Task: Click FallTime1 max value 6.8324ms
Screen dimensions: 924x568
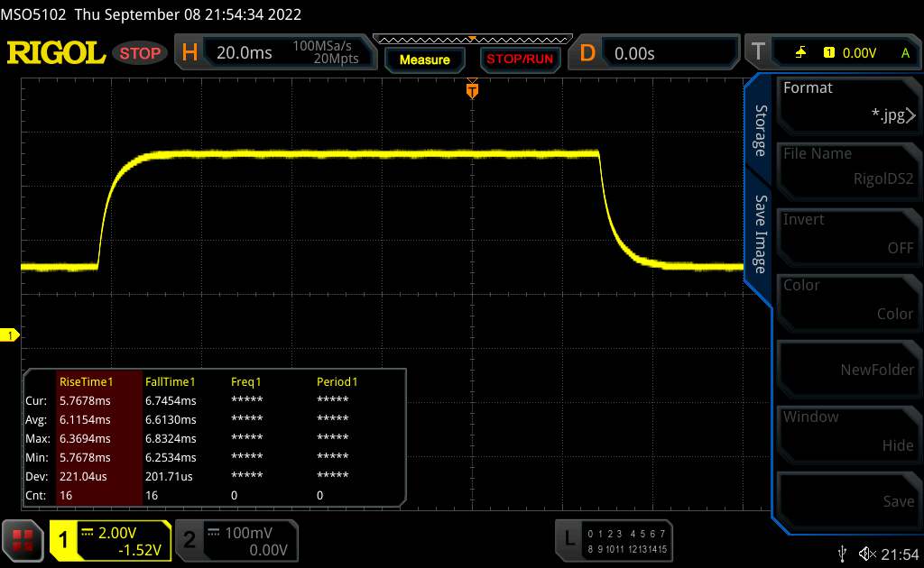Action: coord(171,438)
